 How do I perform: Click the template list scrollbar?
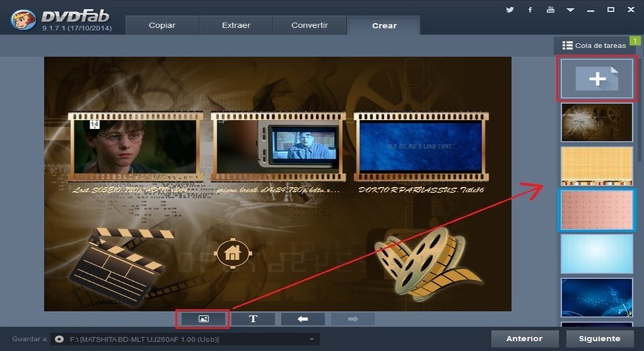point(639,111)
